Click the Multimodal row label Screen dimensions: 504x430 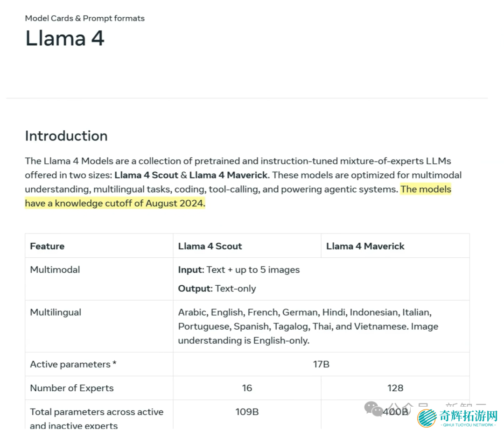(55, 269)
